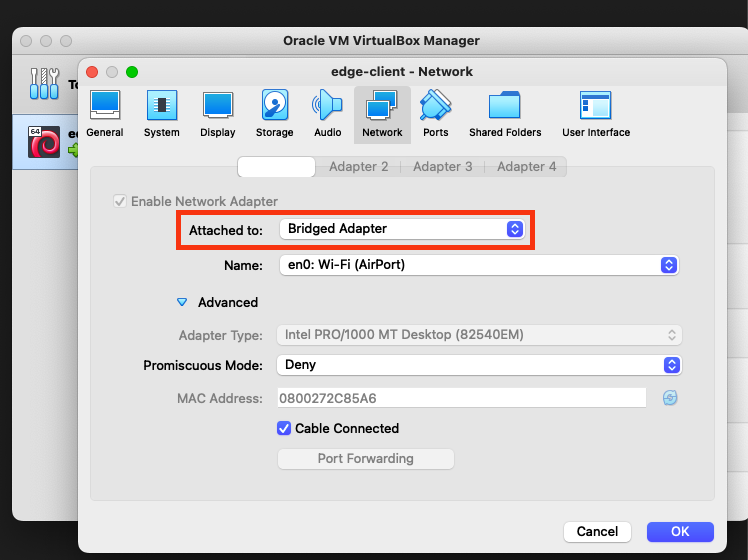This screenshot has width=748, height=560.
Task: Click the Cancel button
Action: pyautogui.click(x=597, y=531)
